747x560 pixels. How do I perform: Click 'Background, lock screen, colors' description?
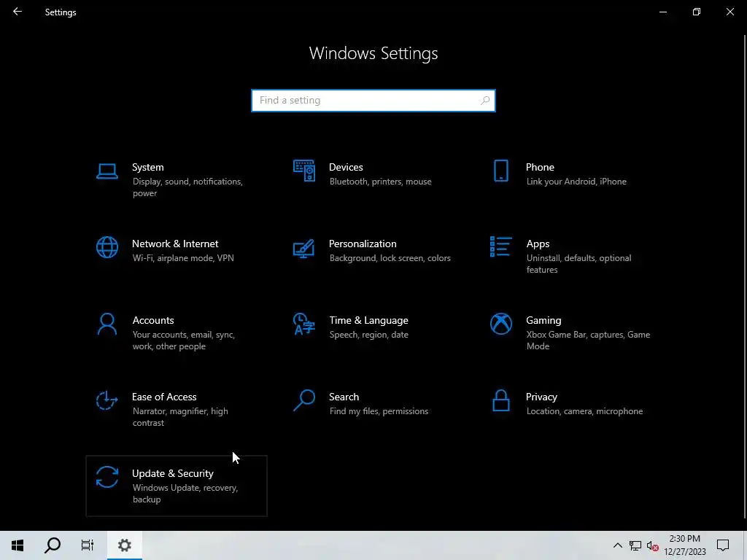(390, 258)
